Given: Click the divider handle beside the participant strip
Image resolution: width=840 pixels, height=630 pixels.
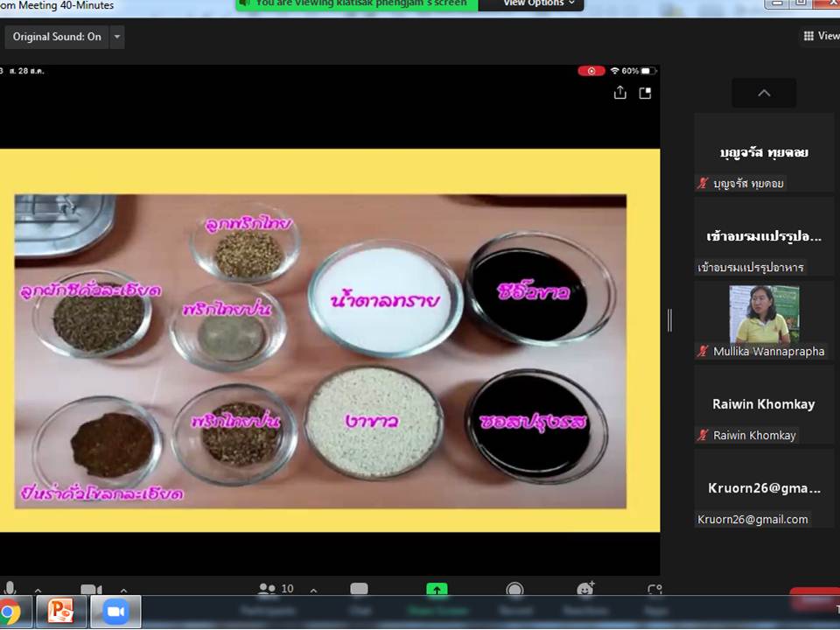Looking at the screenshot, I should coord(669,320).
